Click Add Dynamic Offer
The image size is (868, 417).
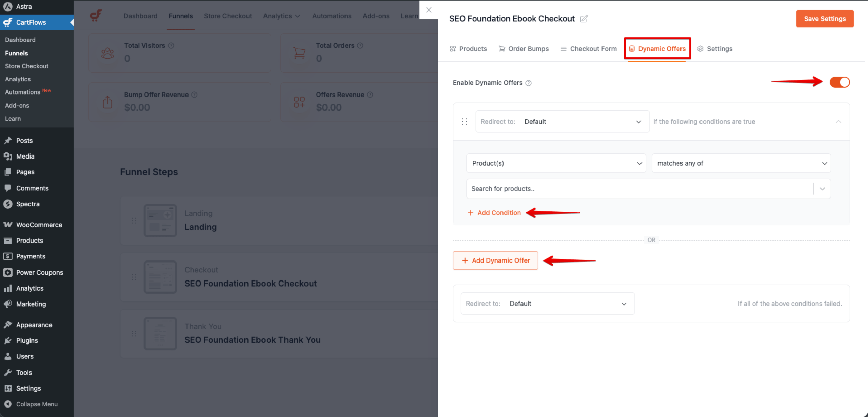[495, 260]
